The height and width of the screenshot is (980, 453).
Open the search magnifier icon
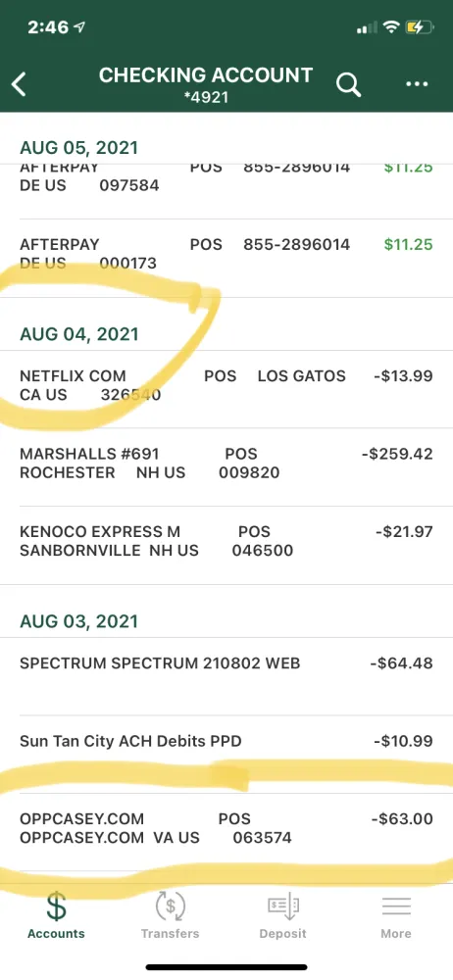point(348,84)
